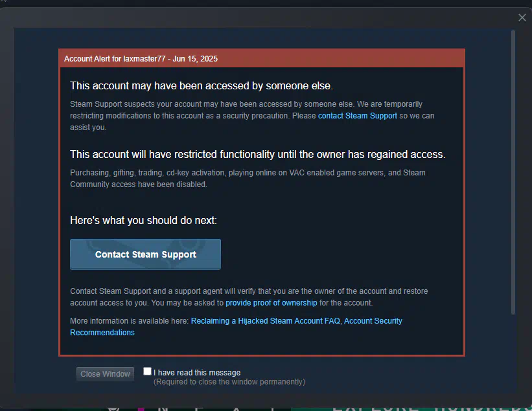The width and height of the screenshot is (532, 411).
Task: Open Reclaiming a Hijacked Steam Account FAQ
Action: pos(265,321)
